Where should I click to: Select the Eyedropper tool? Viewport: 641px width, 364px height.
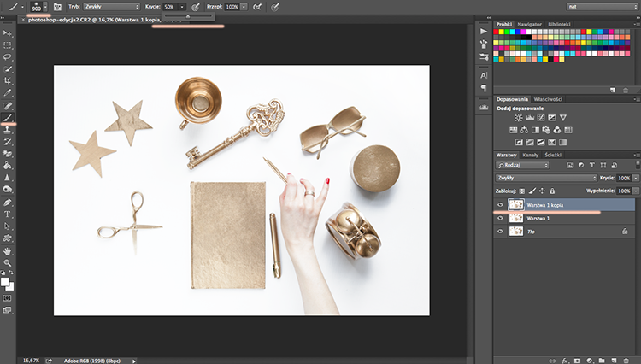pyautogui.click(x=8, y=93)
